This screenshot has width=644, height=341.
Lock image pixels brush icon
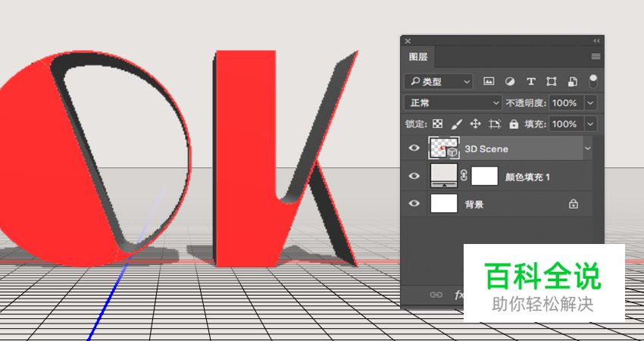[x=457, y=124]
